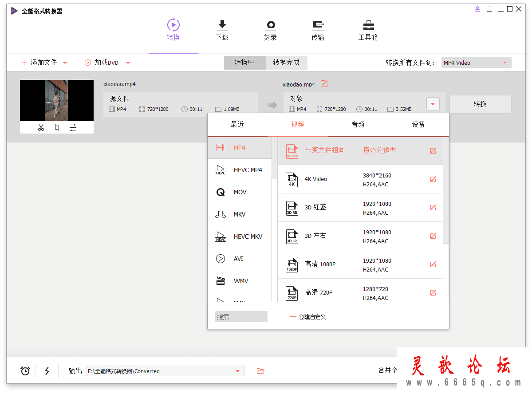532x394 pixels.
Task: Select the 3D 左右 preset
Action: coord(360,236)
